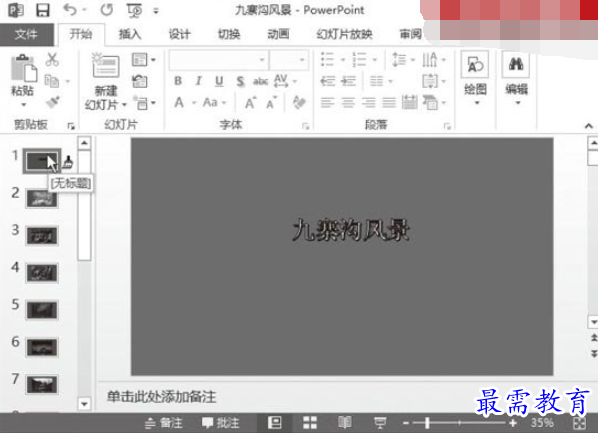
Task: Switch to normal view in the status bar
Action: (x=275, y=422)
